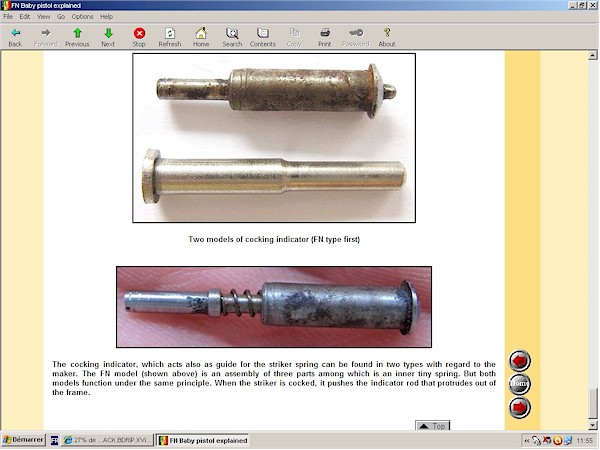Select FN Baby pistol explained taskbar button
This screenshot has width=600, height=450.
[x=203, y=440]
